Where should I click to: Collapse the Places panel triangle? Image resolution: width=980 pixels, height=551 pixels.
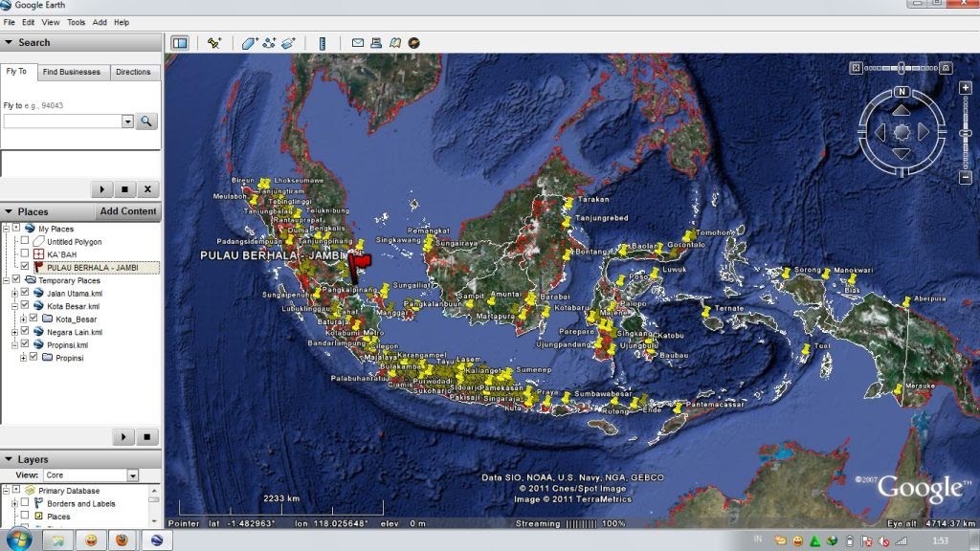(x=9, y=211)
